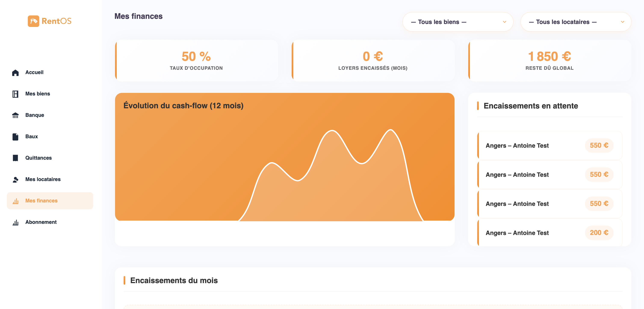Click the Taux d'occupation 50 % card

[x=196, y=61]
